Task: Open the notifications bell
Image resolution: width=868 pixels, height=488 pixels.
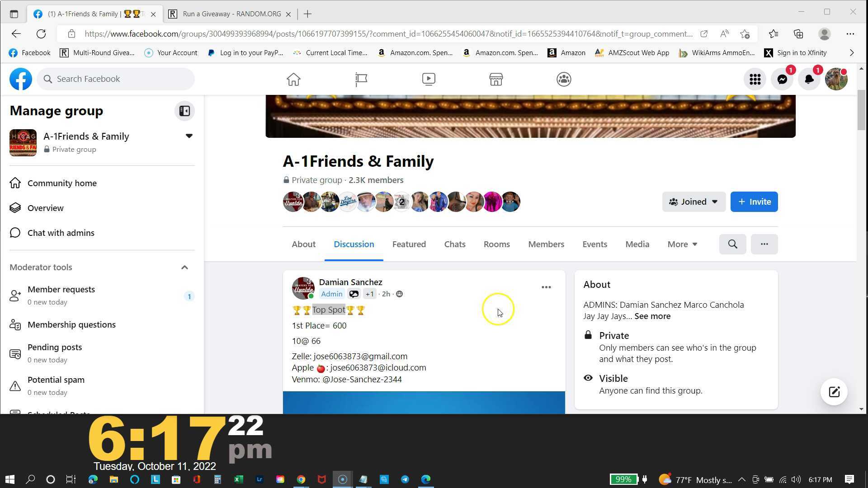Action: (x=809, y=79)
